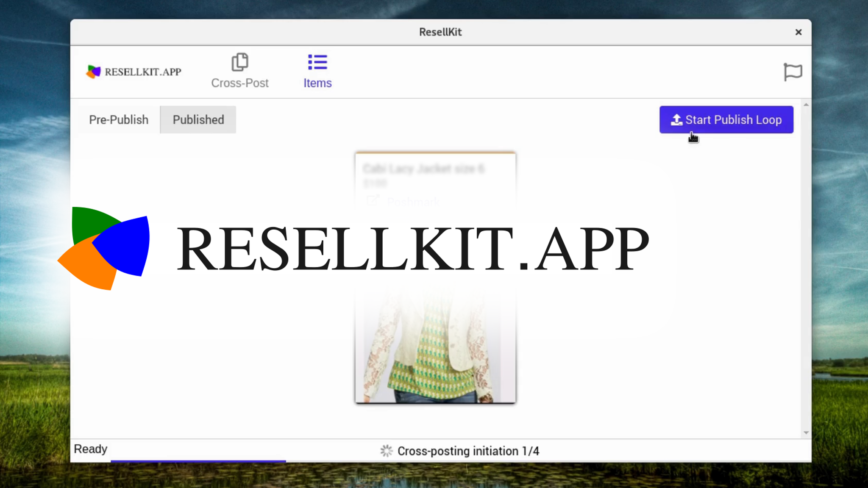
Task: Click the Ready status label
Action: coord(90,449)
